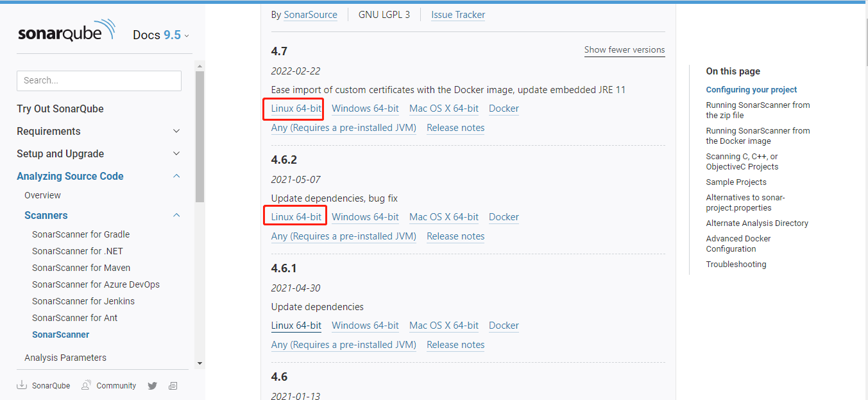Select the SonarScanner sidebar item

tap(61, 335)
